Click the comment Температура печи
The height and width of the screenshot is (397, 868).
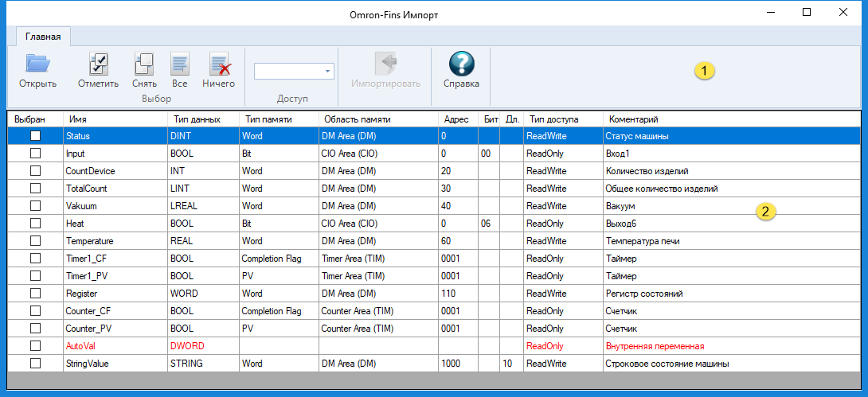(x=732, y=241)
